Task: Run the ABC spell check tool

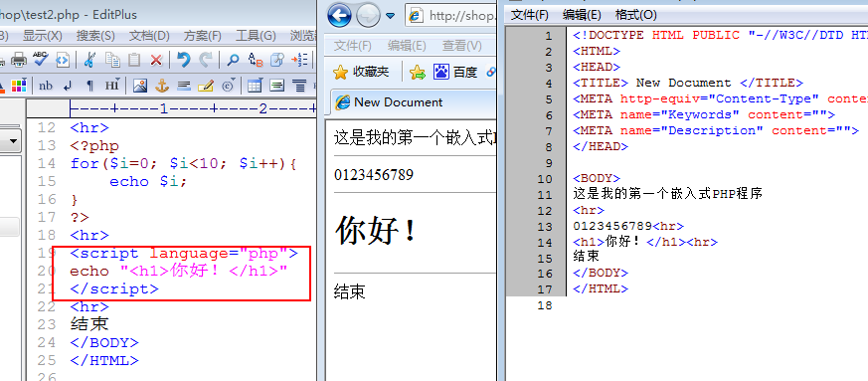Action: [40, 60]
